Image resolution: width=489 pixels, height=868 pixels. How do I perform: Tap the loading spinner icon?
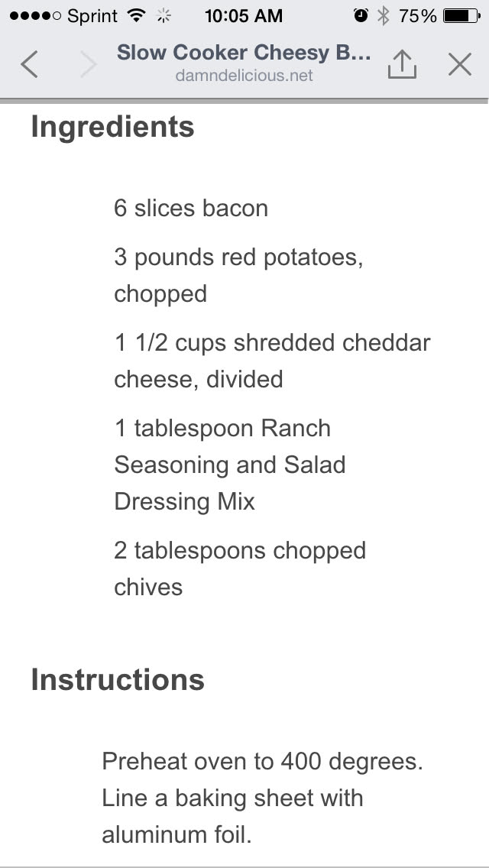pyautogui.click(x=163, y=15)
